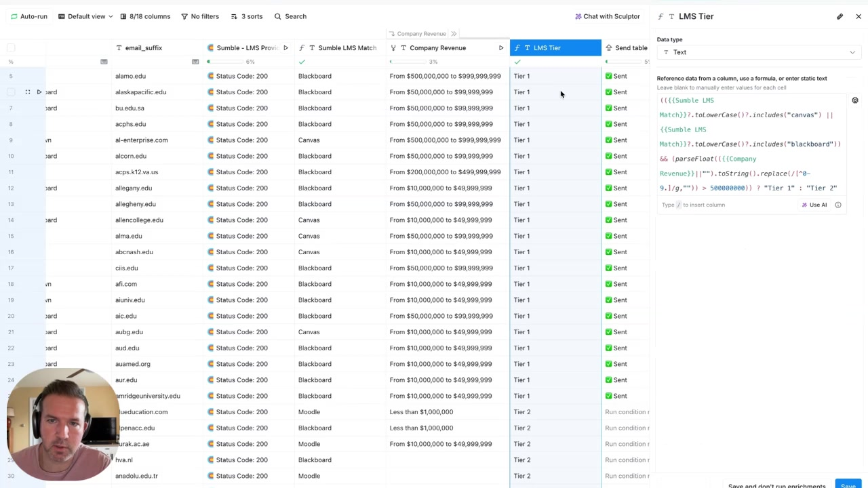Click run arrow on Sumble LMS Provider column
Image resolution: width=868 pixels, height=488 pixels.
(285, 47)
